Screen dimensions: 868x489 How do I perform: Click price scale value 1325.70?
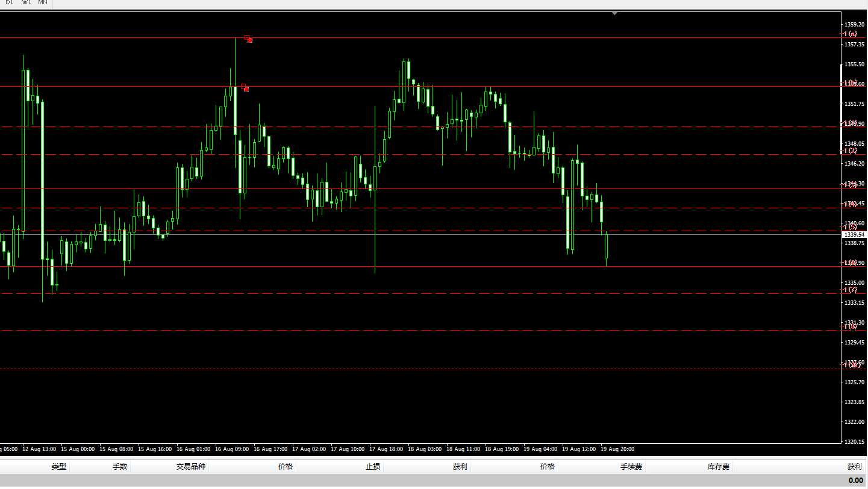pos(855,382)
